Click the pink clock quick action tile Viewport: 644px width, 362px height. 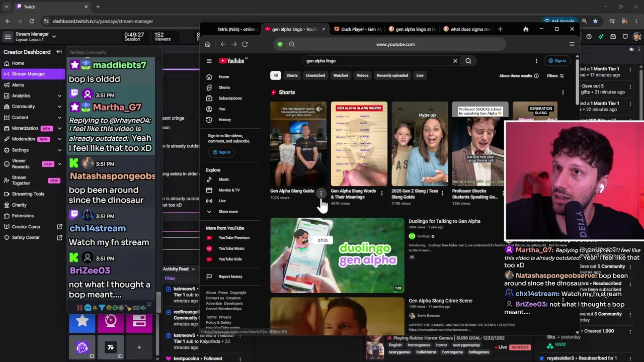[111, 321]
